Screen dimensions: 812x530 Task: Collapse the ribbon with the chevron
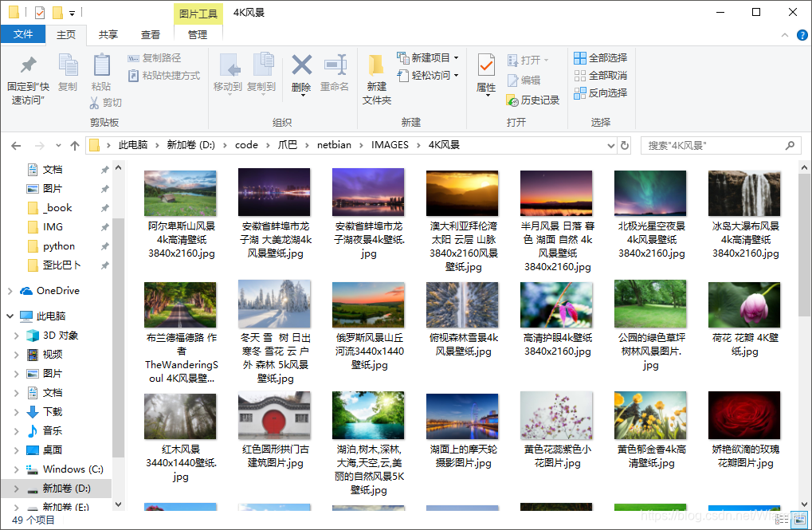[x=785, y=35]
